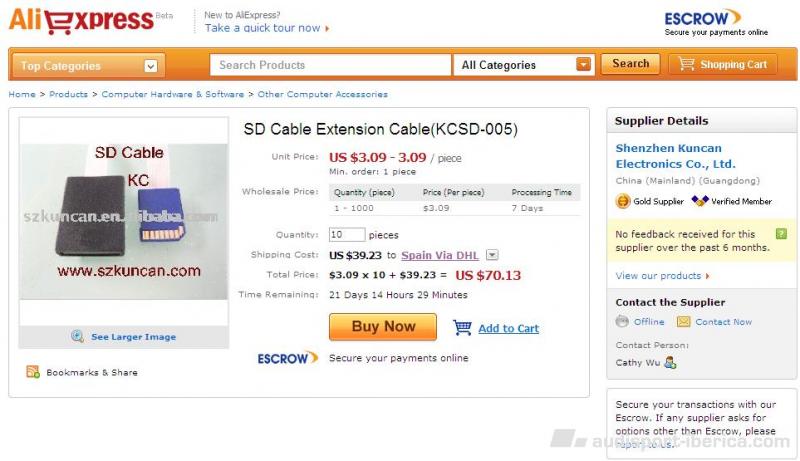Image resolution: width=800 pixels, height=461 pixels.
Task: Click the Gold Supplier badge icon
Action: (x=622, y=201)
